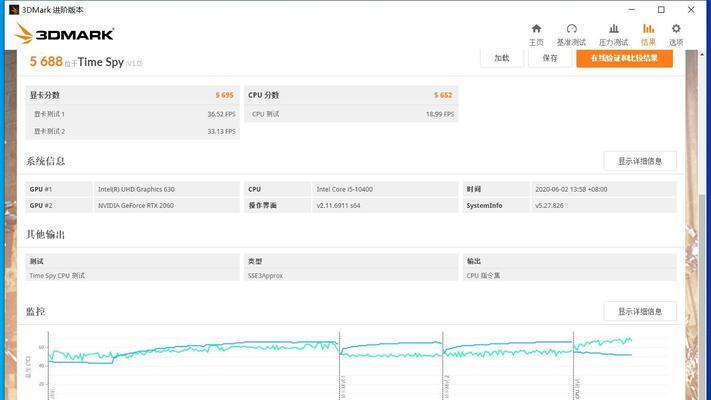Open the Home tab icon
This screenshot has height=400, width=711.
pos(536,29)
